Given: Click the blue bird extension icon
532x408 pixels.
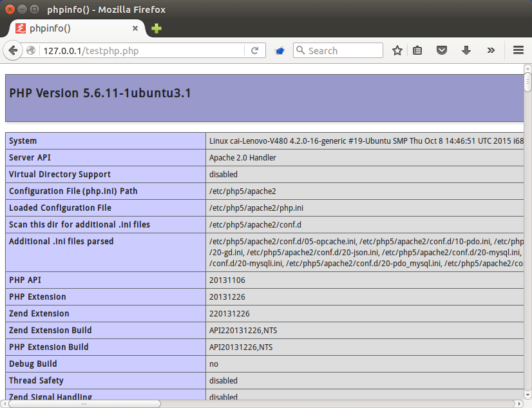Looking at the screenshot, I should [x=280, y=51].
